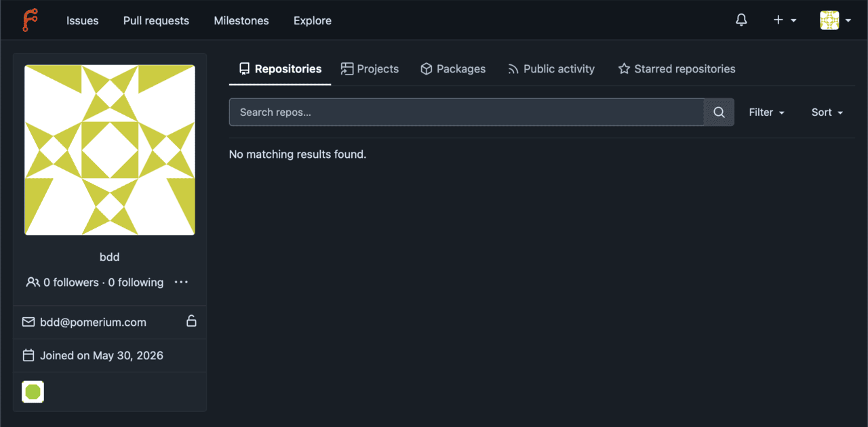Click the Joined on May 30, 2026 text

[102, 355]
